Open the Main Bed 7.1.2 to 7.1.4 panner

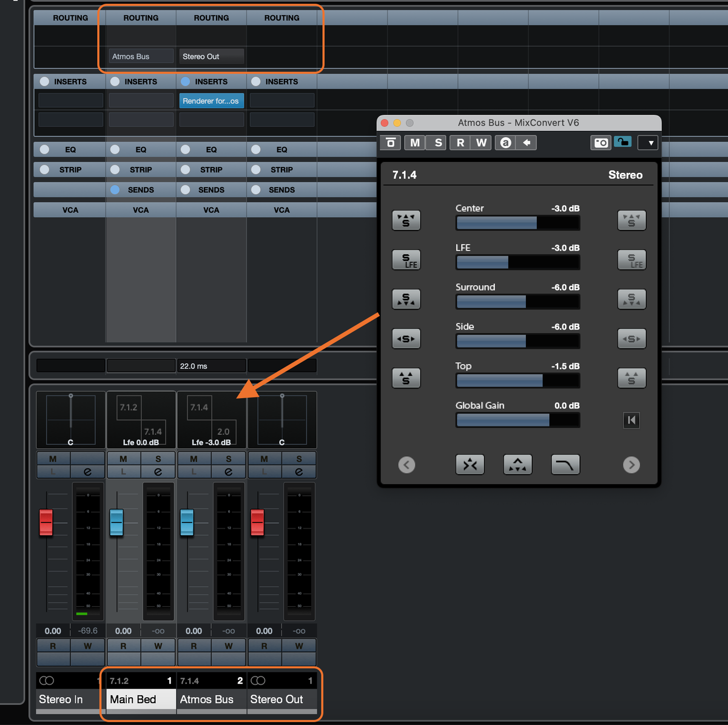[141, 419]
